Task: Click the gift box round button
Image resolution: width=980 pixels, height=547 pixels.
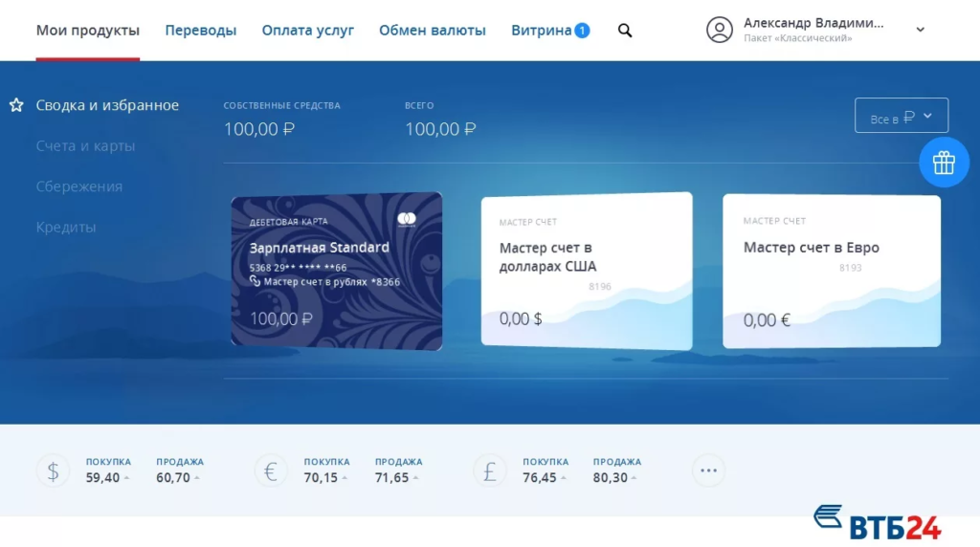Action: [x=944, y=163]
